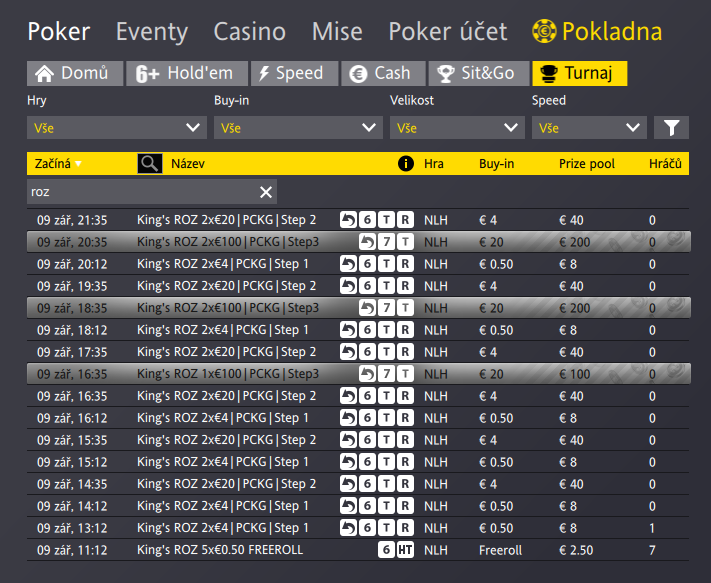Image resolution: width=711 pixels, height=583 pixels.
Task: Expand the Buy-in dropdown
Action: click(x=296, y=128)
